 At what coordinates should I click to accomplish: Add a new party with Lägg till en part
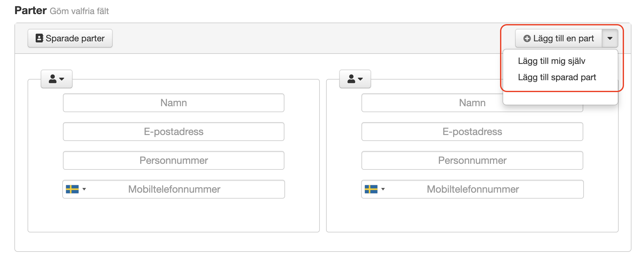559,38
